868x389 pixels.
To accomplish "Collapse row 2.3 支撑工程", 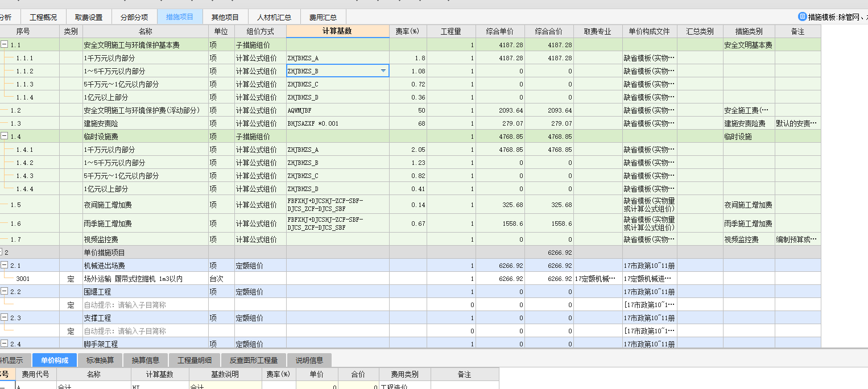I will click(x=4, y=317).
